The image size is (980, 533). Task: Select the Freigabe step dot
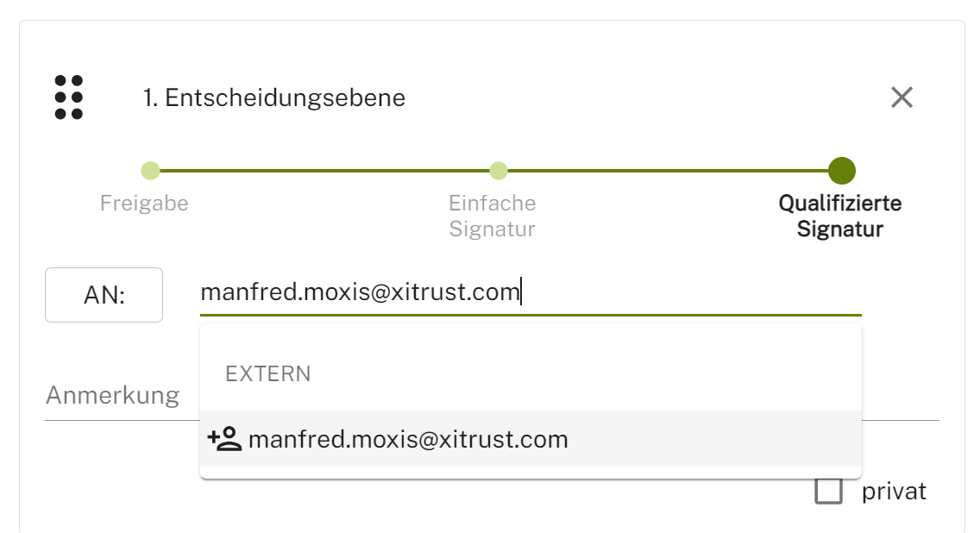(x=150, y=171)
